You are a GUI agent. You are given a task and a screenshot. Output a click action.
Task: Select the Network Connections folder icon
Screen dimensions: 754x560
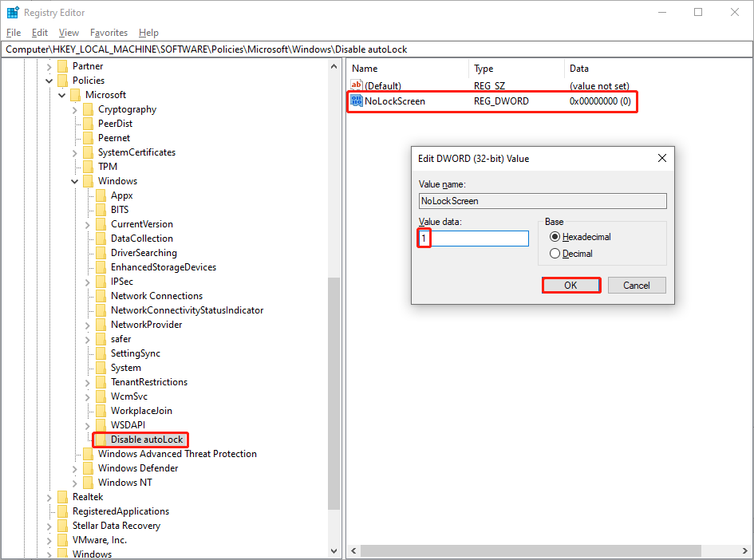pyautogui.click(x=101, y=296)
